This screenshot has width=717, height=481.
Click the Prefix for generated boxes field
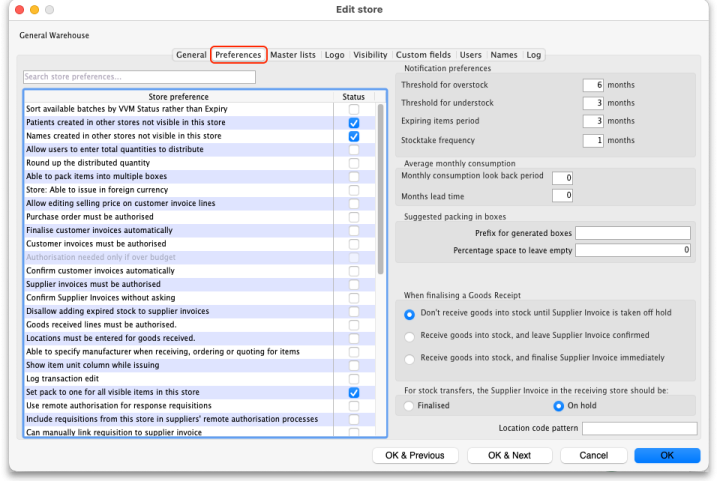(632, 233)
